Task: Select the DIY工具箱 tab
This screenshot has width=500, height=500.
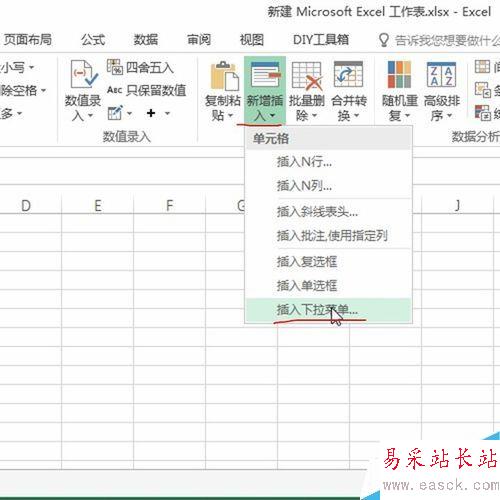Action: (321, 40)
